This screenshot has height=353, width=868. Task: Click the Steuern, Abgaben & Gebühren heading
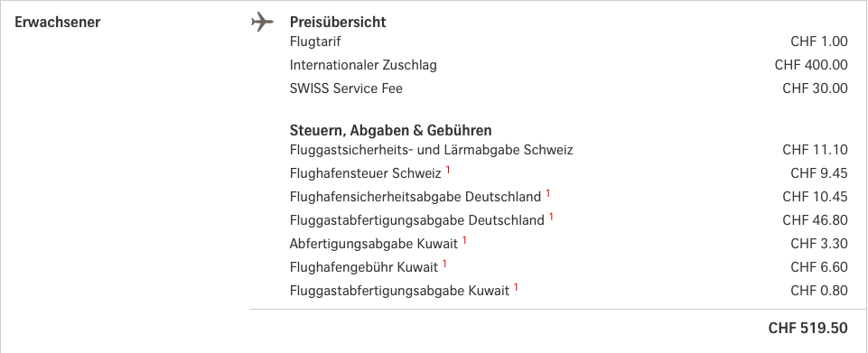(x=391, y=131)
